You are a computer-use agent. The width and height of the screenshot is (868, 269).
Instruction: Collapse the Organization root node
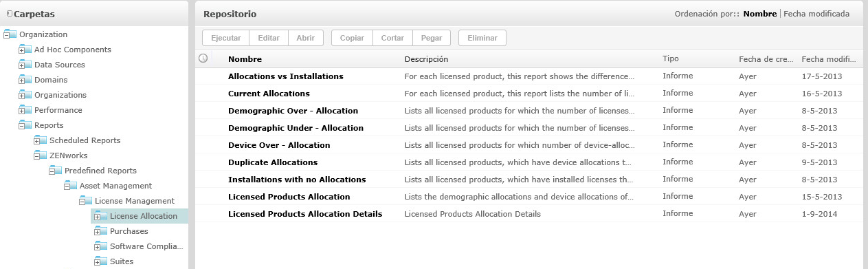tap(6, 35)
